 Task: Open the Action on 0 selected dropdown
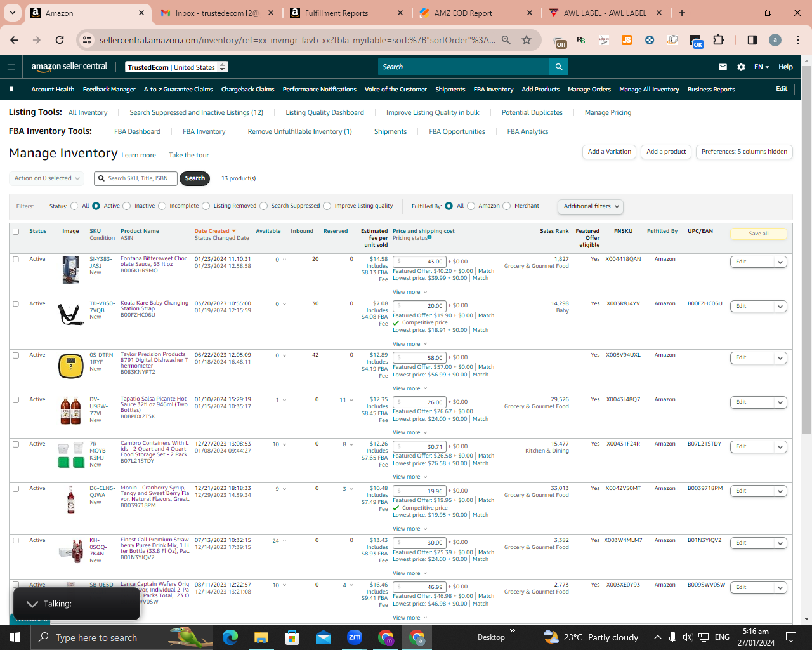tap(48, 178)
